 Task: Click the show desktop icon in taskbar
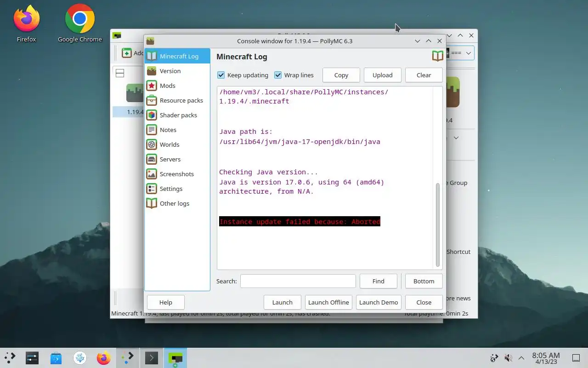click(576, 358)
